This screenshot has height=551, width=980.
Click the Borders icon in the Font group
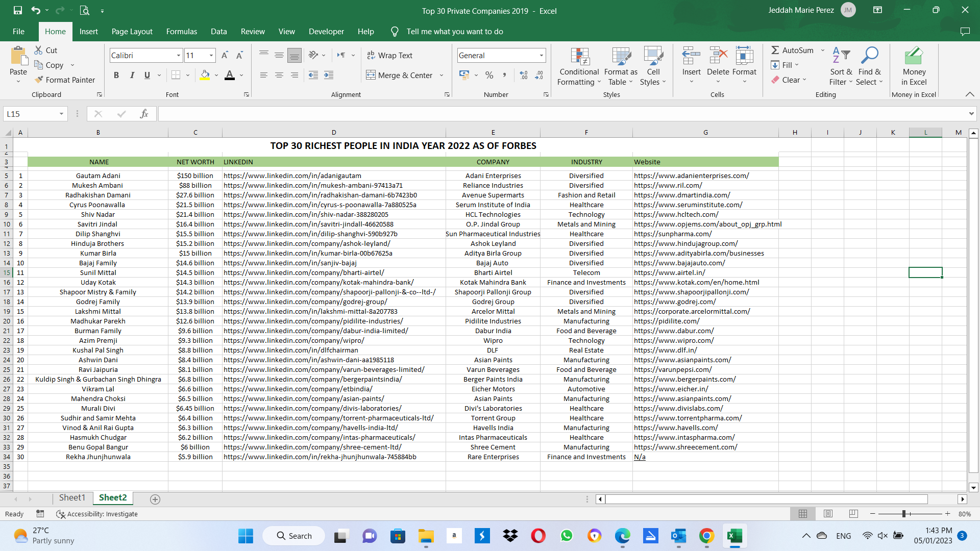point(176,75)
